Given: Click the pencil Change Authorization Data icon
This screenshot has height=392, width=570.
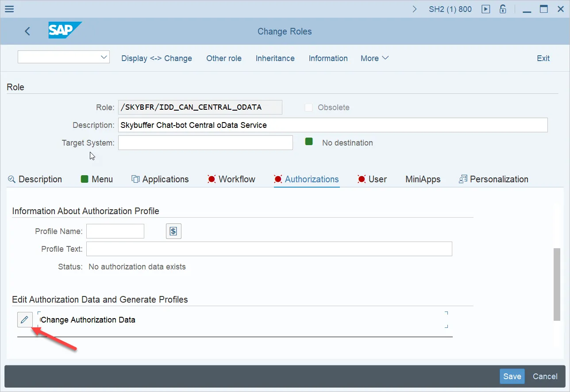Looking at the screenshot, I should point(25,319).
